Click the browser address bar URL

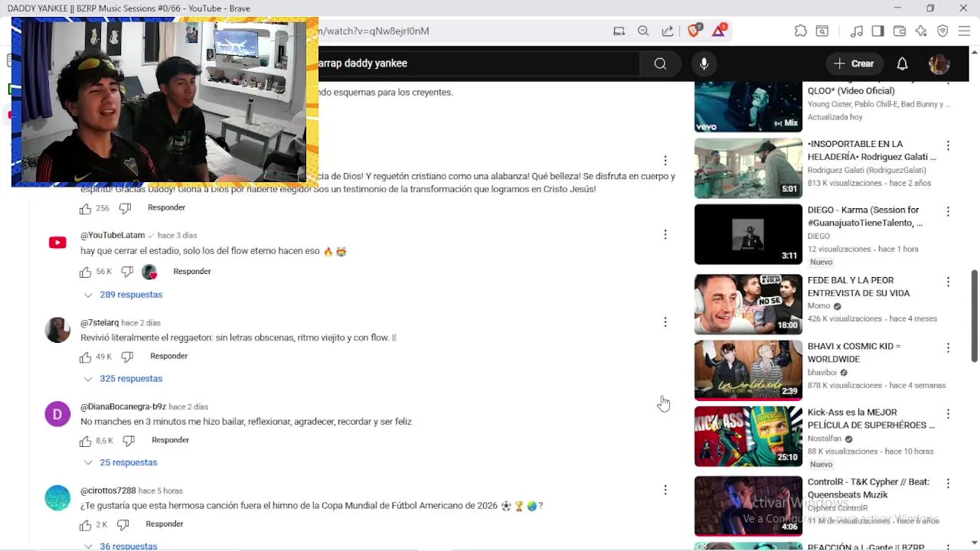click(375, 31)
